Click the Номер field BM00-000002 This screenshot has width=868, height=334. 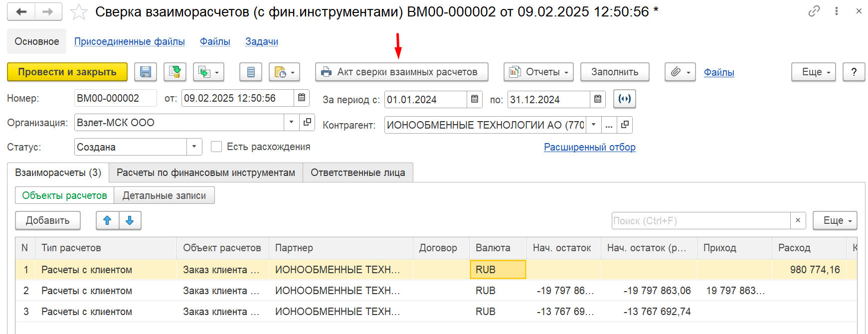point(116,98)
